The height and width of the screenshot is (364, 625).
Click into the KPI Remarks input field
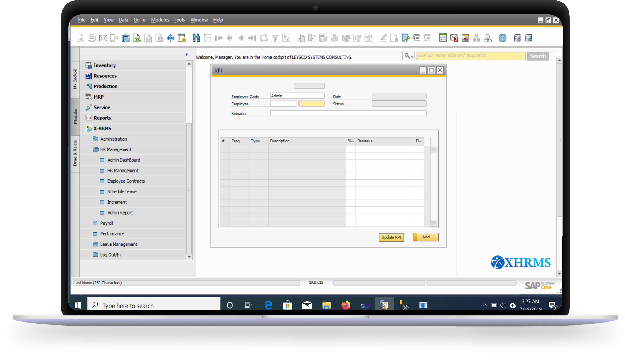coord(348,113)
